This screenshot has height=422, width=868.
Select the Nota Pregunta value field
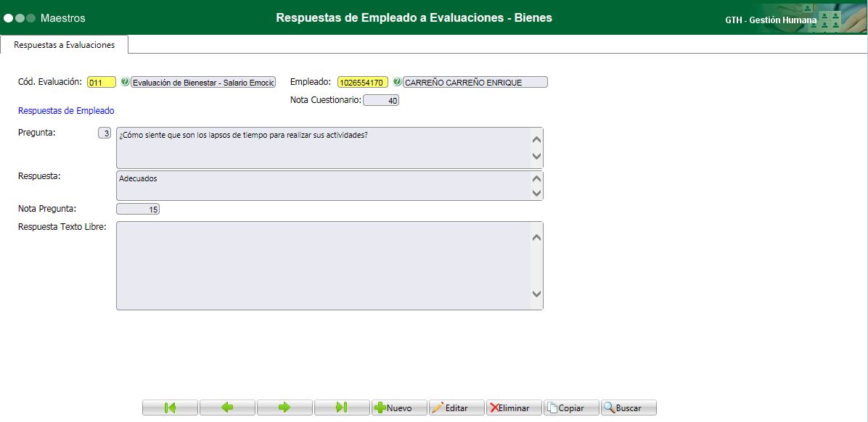coord(138,208)
